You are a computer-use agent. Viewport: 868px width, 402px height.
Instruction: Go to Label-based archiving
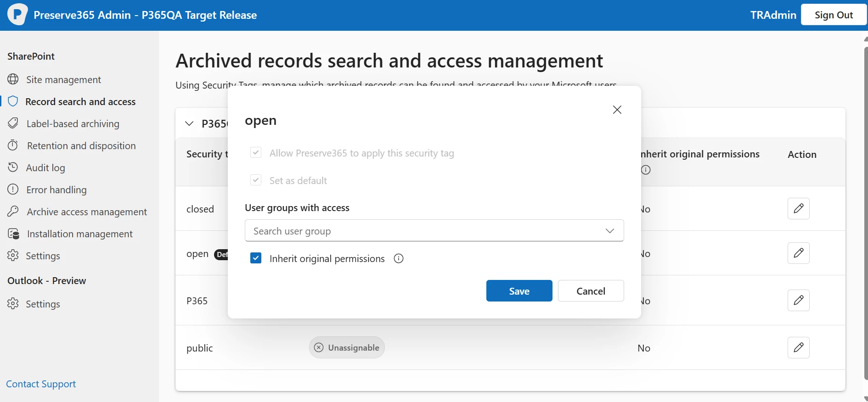pyautogui.click(x=73, y=123)
